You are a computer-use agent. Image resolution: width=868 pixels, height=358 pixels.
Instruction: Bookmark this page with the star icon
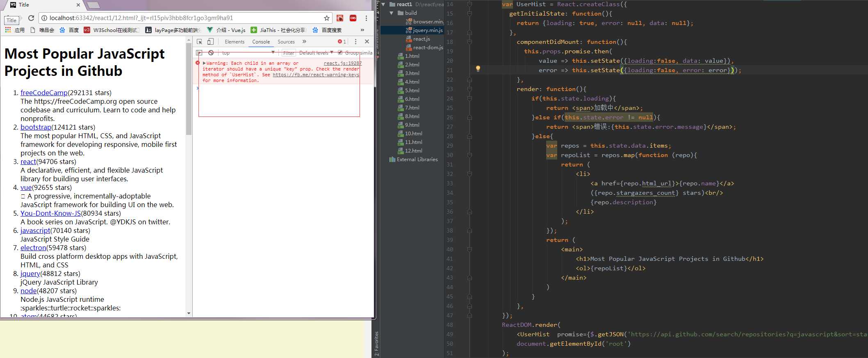(x=327, y=18)
